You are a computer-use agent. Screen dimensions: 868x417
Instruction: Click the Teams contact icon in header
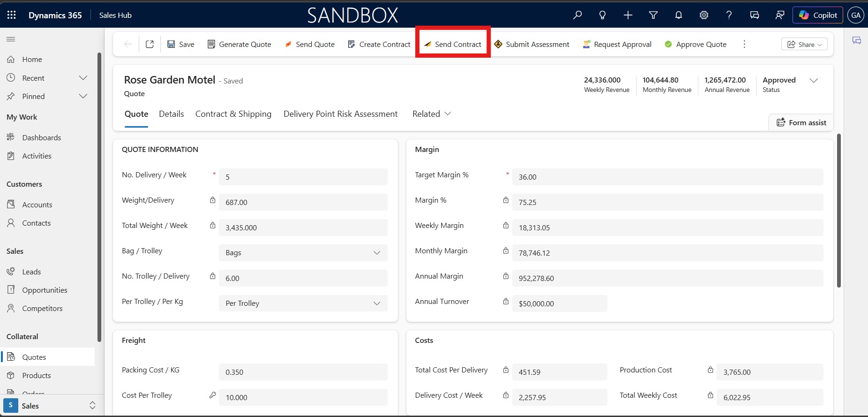(780, 15)
